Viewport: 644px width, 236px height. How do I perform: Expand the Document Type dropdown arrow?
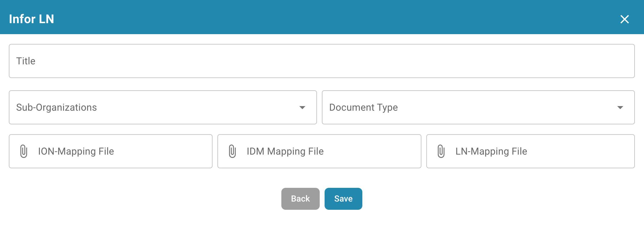tap(620, 107)
